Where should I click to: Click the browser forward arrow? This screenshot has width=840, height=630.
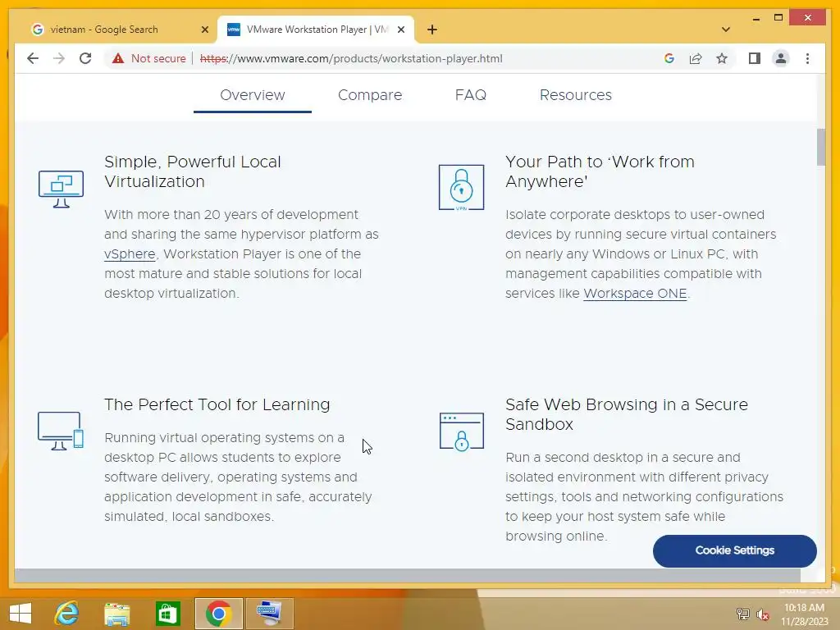pyautogui.click(x=59, y=58)
